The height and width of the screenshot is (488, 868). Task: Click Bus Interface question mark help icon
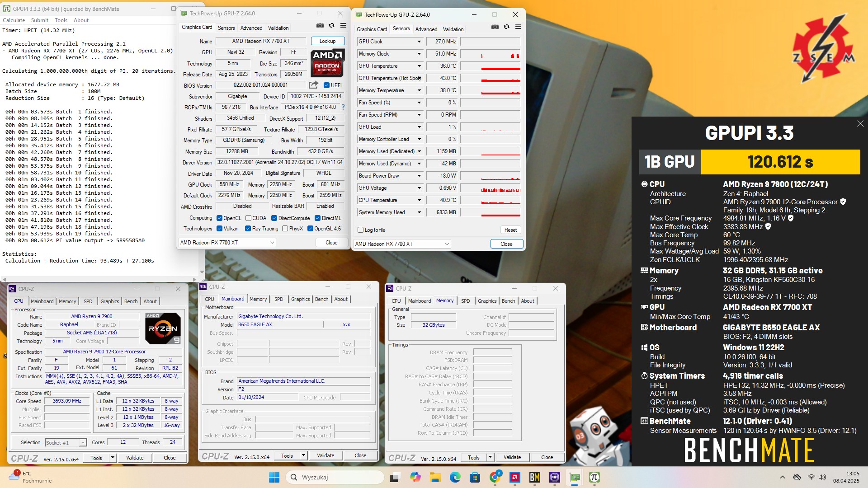(x=343, y=107)
